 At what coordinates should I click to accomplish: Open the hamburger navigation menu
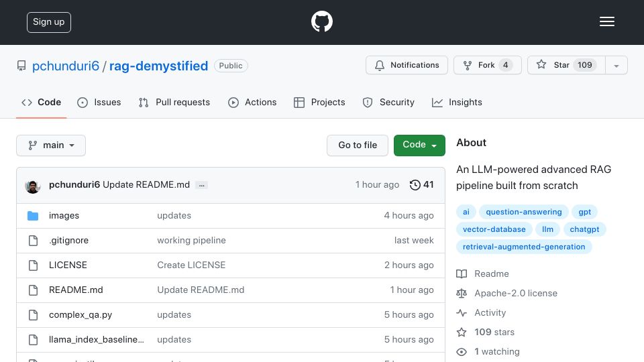pyautogui.click(x=606, y=21)
